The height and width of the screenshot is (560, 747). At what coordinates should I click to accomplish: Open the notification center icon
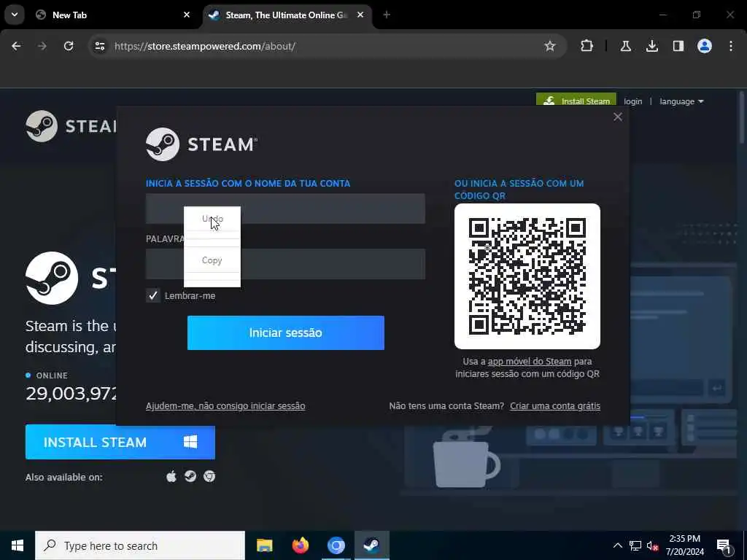coord(724,545)
